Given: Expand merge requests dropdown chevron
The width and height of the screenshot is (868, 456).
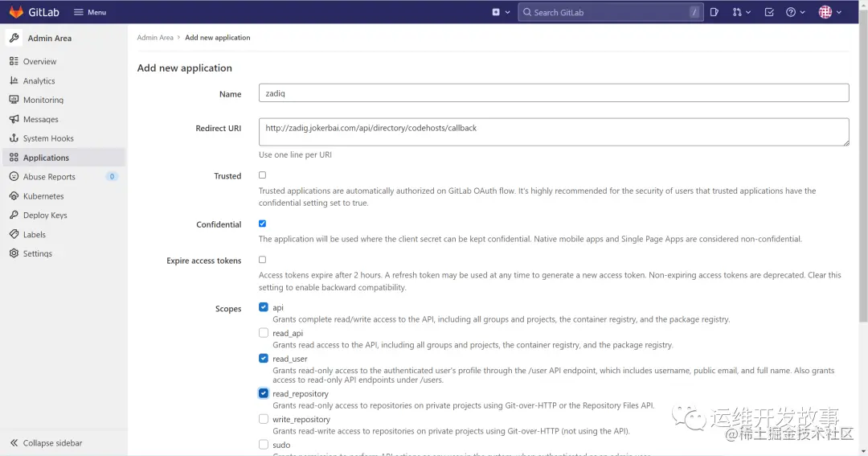Looking at the screenshot, I should (748, 12).
